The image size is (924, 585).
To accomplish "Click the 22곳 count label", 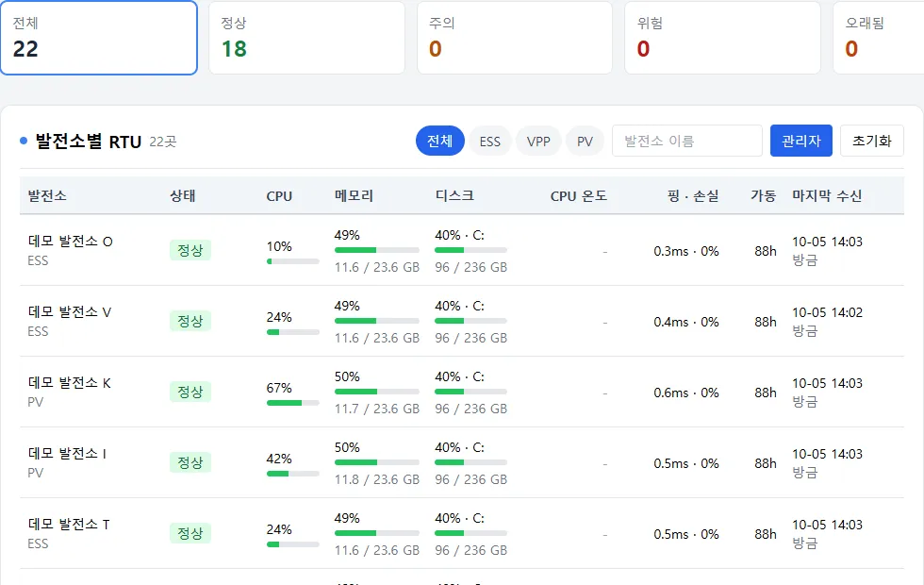I will click(x=162, y=142).
